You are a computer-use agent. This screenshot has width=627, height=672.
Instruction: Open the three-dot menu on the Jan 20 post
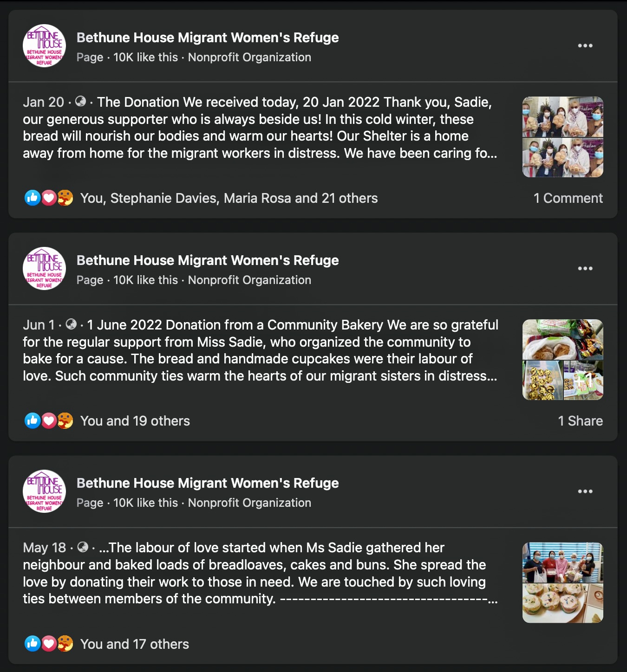coord(585,45)
